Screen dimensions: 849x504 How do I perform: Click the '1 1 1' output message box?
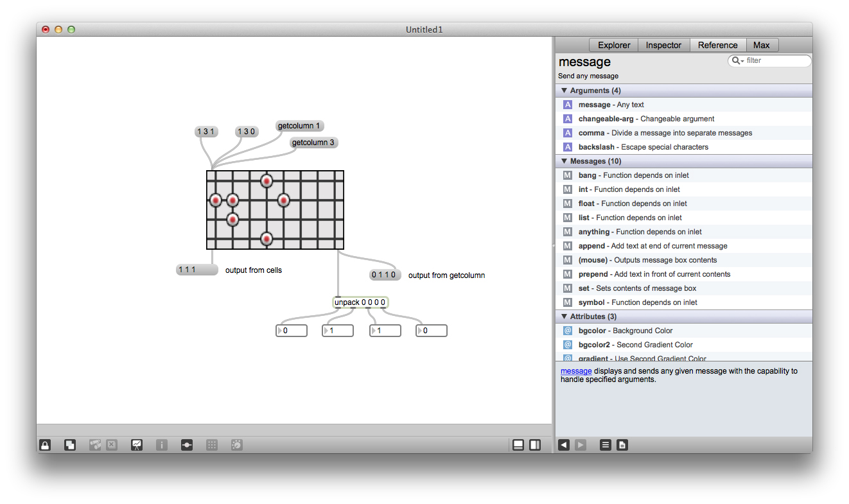pyautogui.click(x=197, y=270)
